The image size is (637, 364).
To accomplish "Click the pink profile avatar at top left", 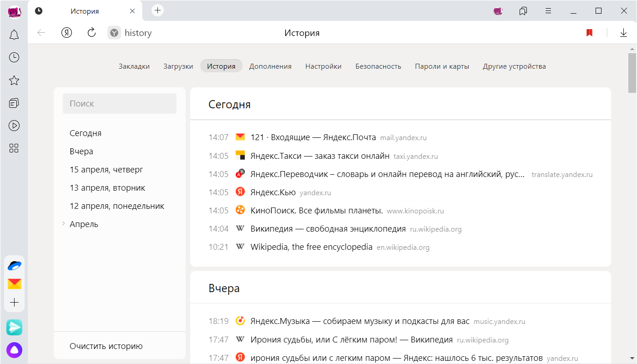I will click(x=14, y=11).
